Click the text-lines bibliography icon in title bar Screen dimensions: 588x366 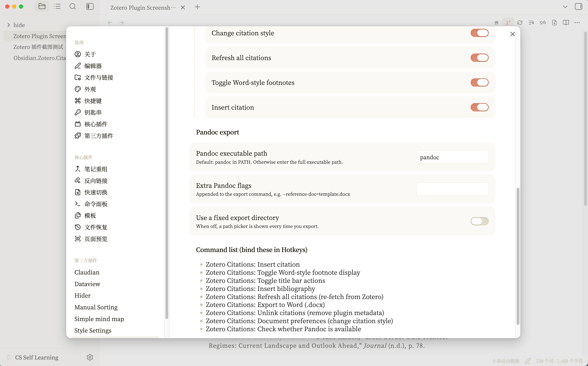(531, 23)
